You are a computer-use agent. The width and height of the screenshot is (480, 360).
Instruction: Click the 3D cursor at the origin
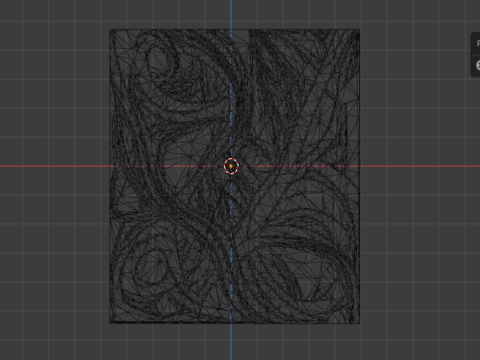pos(231,166)
